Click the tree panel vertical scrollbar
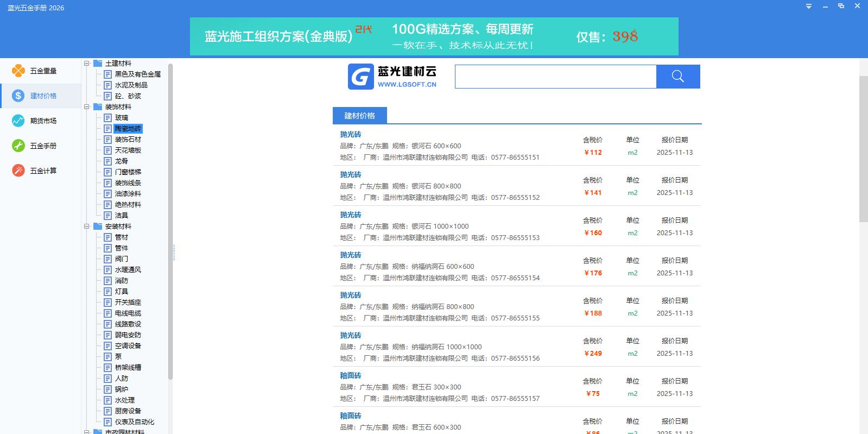868x434 pixels. click(170, 222)
